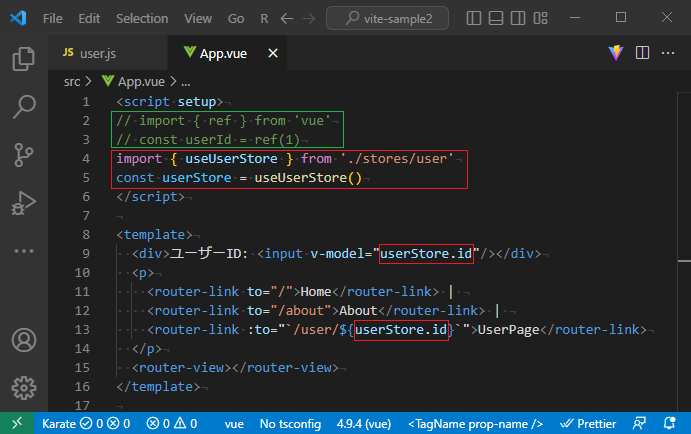The width and height of the screenshot is (691, 434).
Task: Open the Manage gear icon
Action: [23, 388]
